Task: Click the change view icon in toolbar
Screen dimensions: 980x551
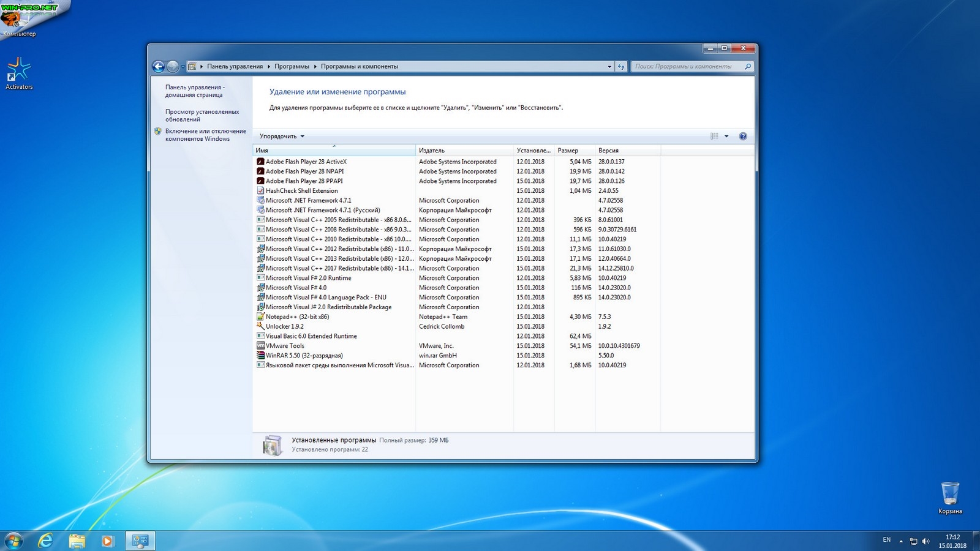Action: click(714, 137)
